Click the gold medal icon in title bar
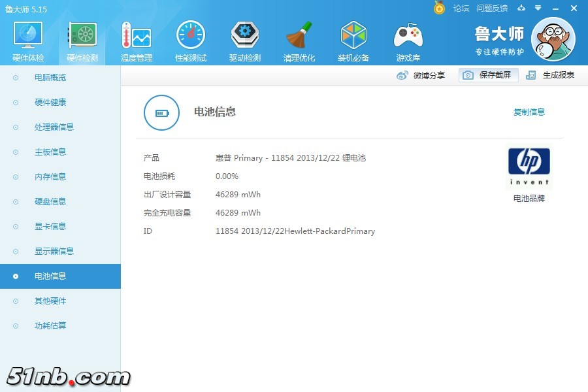Screen dimensions: 588x392 (x=440, y=8)
